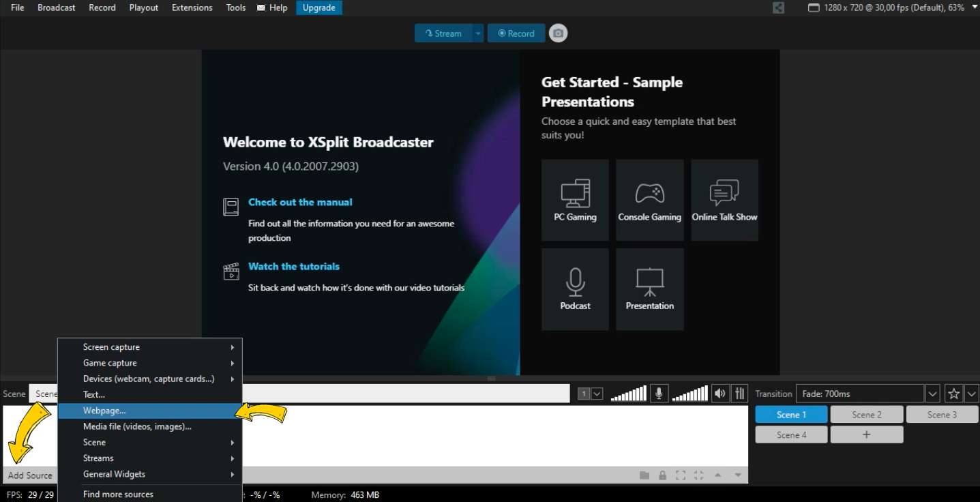Open the Check out the manual link
Image resolution: width=980 pixels, height=502 pixels.
(x=300, y=202)
